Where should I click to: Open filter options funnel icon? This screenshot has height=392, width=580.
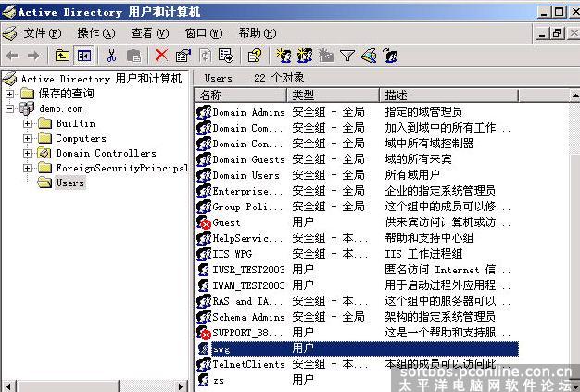(347, 56)
